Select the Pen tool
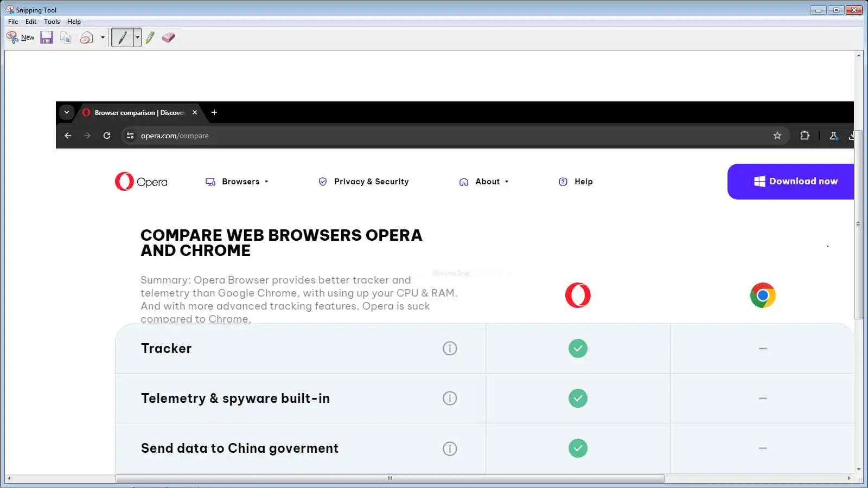The image size is (868, 488). [x=122, y=37]
